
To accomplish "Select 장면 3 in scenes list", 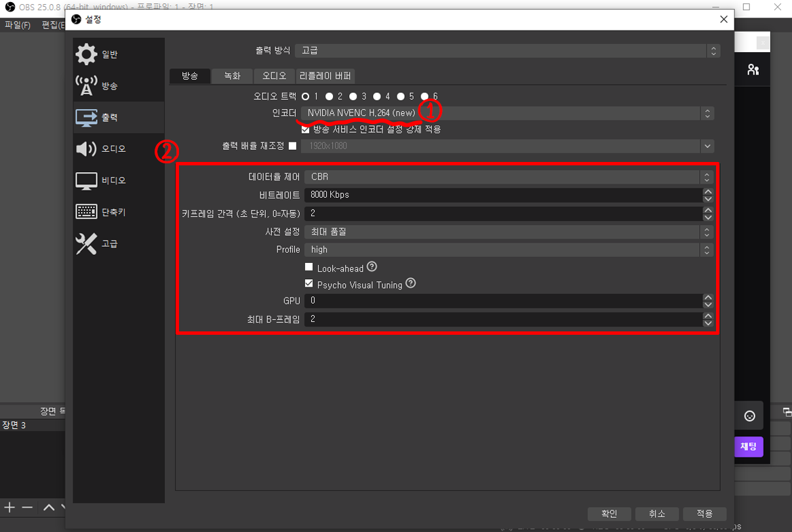I will pyautogui.click(x=33, y=425).
